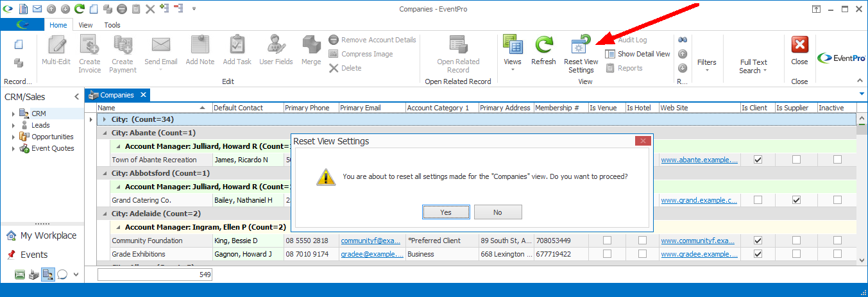
Task: Toggle Is Supplier checkbox for Grand Catering Co.
Action: (x=796, y=200)
